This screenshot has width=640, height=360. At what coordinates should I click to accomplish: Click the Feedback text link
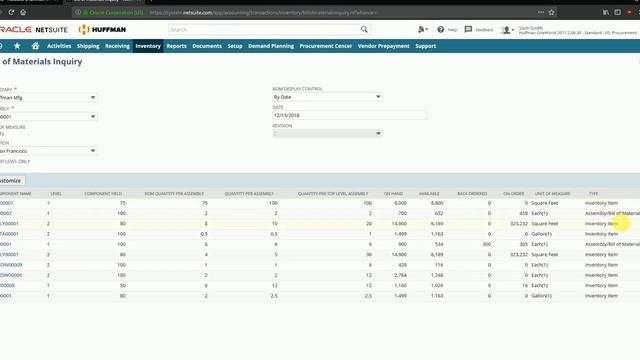[484, 30]
